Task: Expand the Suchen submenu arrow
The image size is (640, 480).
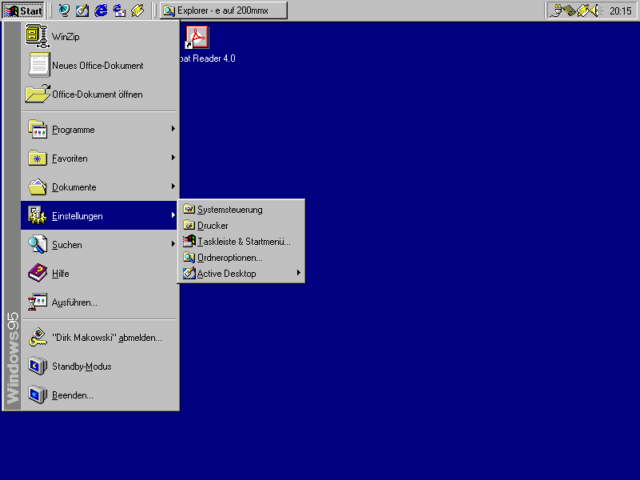Action: (173, 244)
